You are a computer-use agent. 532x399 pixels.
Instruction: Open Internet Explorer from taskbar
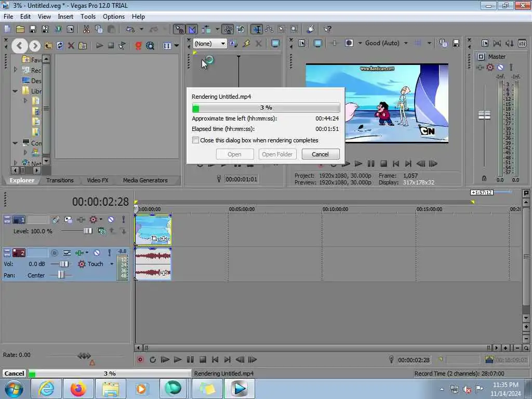pyautogui.click(x=46, y=389)
